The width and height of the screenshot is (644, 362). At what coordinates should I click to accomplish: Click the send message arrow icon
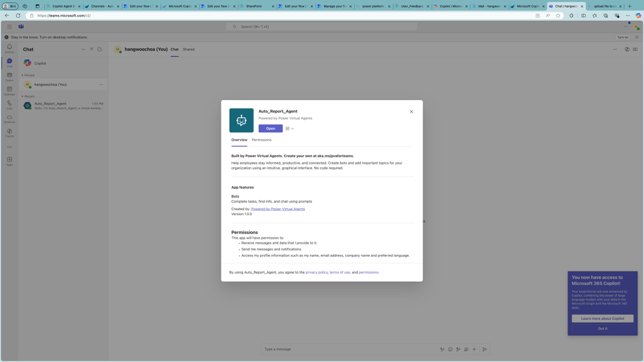point(484,349)
